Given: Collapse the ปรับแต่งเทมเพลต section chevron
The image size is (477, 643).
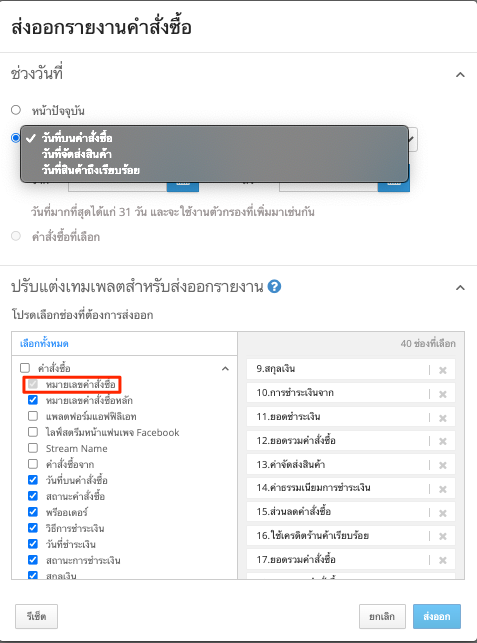Looking at the screenshot, I should tap(460, 287).
